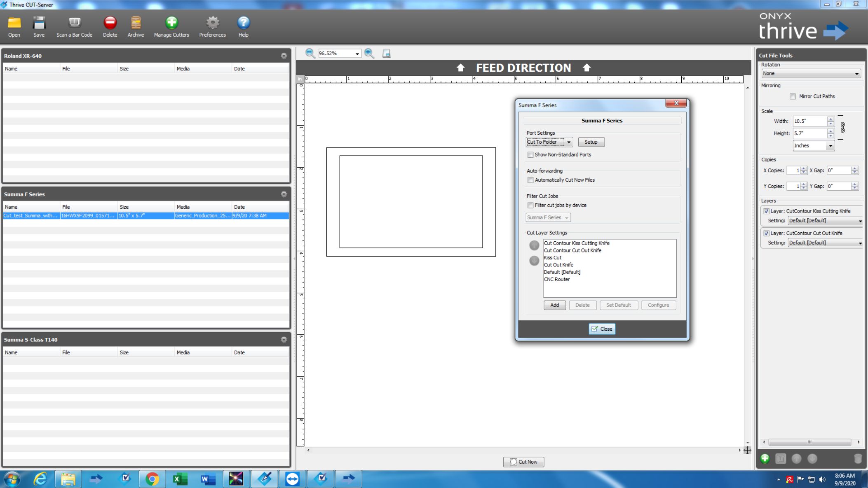Click preview horizontal scrollbar right arrow
Image resolution: width=868 pixels, height=488 pixels.
(739, 450)
